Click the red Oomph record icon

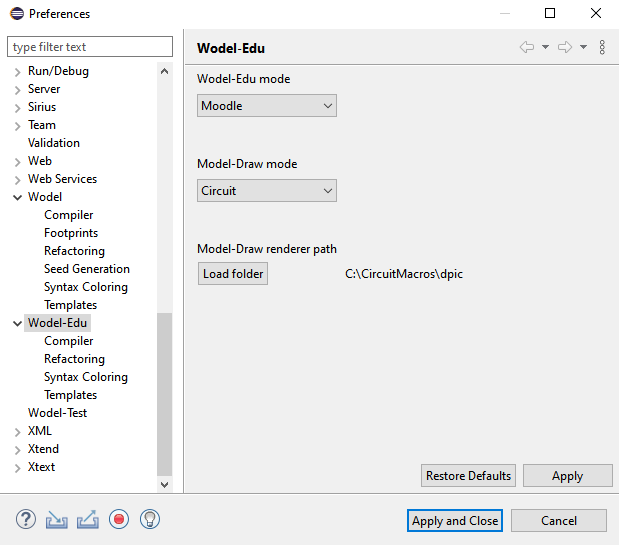(x=119, y=519)
